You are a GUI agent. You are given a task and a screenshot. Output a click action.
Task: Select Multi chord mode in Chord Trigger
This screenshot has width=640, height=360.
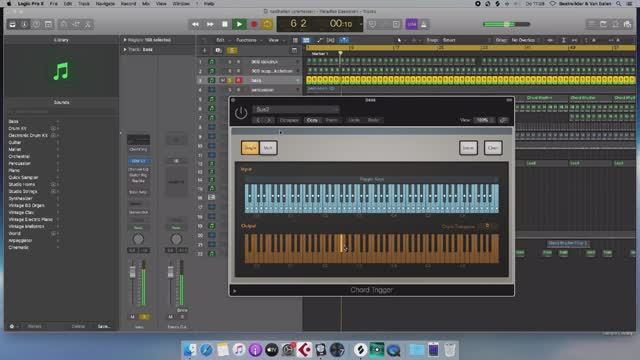(268, 148)
